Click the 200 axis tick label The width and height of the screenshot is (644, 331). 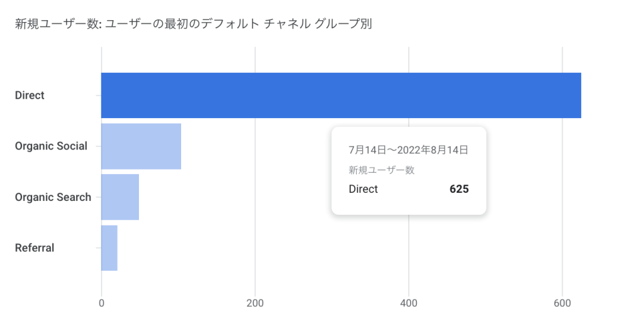click(x=255, y=303)
